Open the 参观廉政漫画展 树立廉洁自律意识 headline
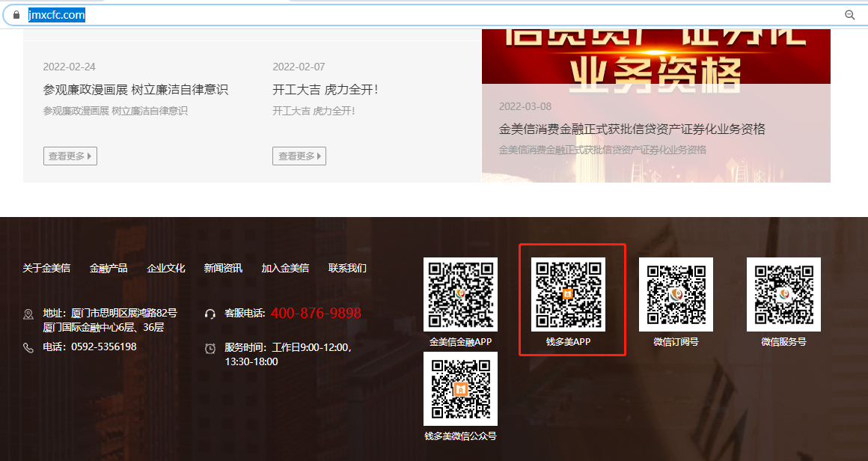 pos(135,90)
